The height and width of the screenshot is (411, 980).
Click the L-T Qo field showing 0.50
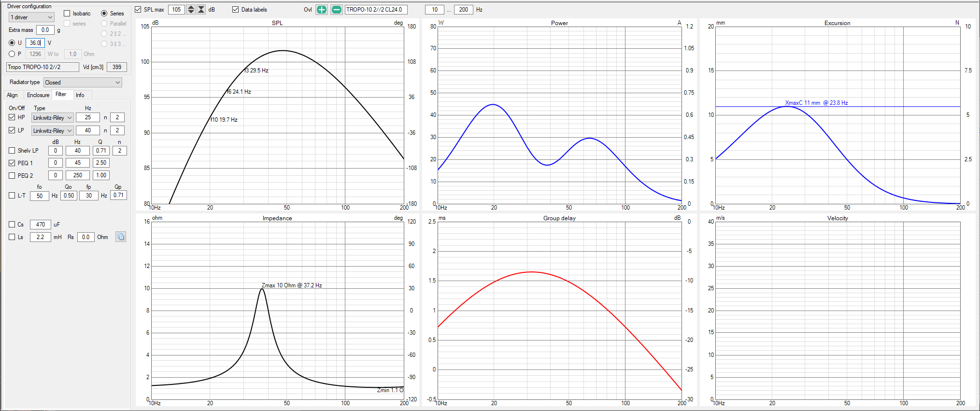point(69,196)
